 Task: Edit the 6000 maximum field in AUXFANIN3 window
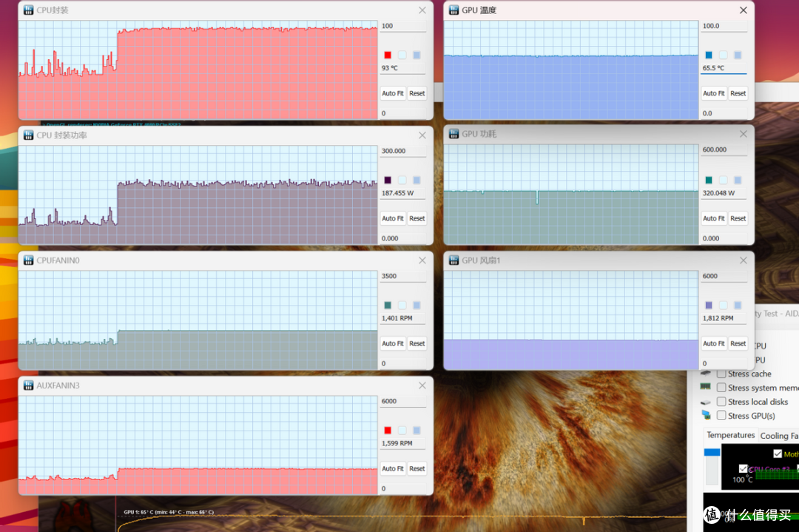[x=402, y=401]
